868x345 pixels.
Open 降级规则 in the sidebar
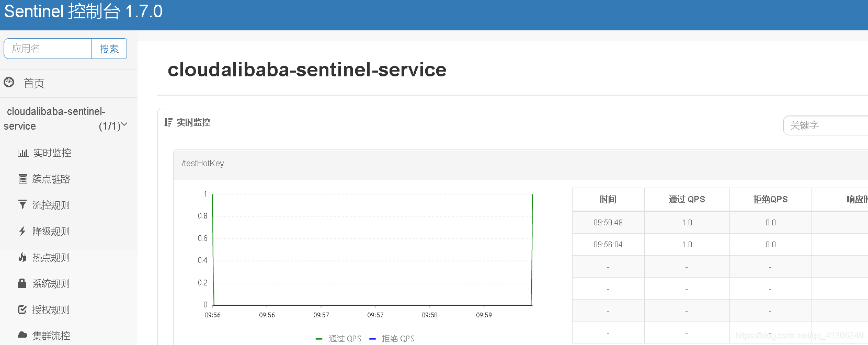[51, 231]
